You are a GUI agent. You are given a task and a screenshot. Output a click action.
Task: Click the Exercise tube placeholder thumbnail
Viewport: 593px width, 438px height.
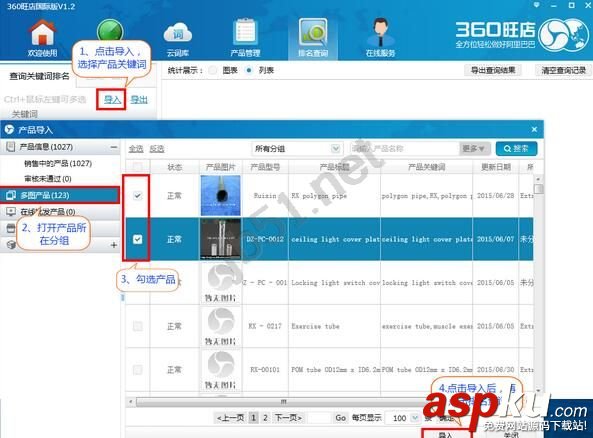[220, 326]
